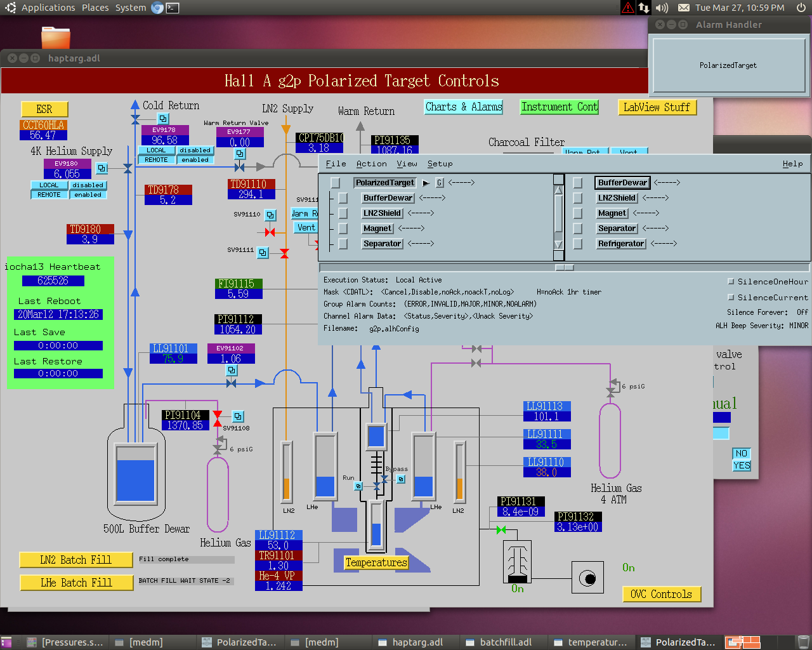812x650 pixels.
Task: Open the Help menu in Alarm Handler
Action: coord(792,164)
